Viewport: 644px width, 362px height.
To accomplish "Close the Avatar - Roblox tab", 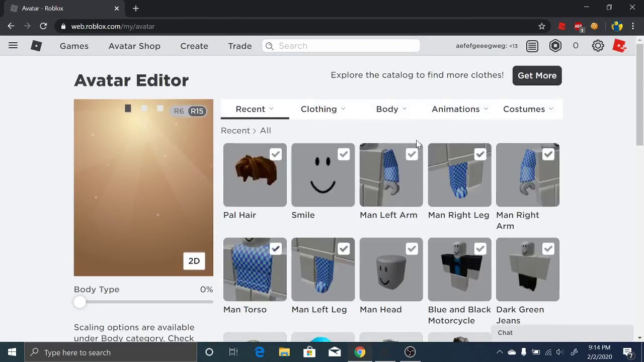I will 117,8.
